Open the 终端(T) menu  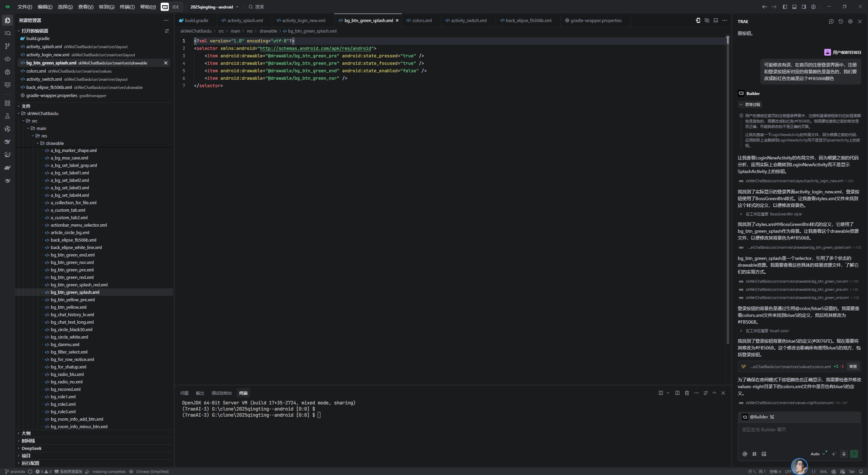coord(127,7)
